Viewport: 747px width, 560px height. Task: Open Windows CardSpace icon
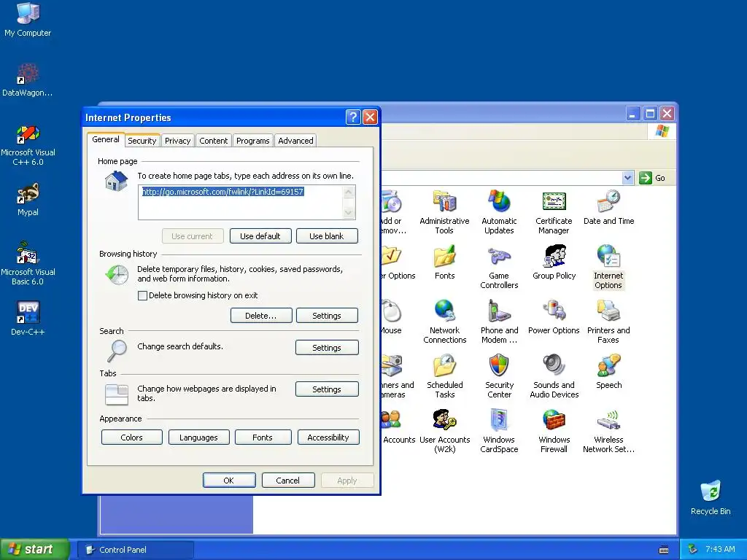click(x=499, y=431)
